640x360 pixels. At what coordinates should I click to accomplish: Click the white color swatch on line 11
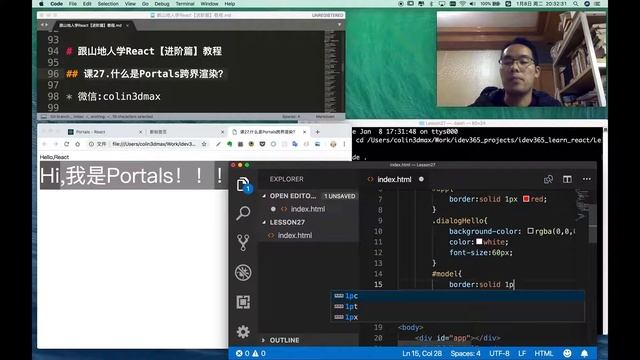tap(479, 242)
